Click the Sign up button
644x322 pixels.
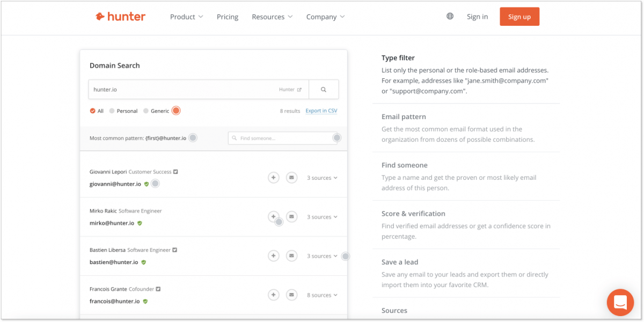(x=519, y=16)
